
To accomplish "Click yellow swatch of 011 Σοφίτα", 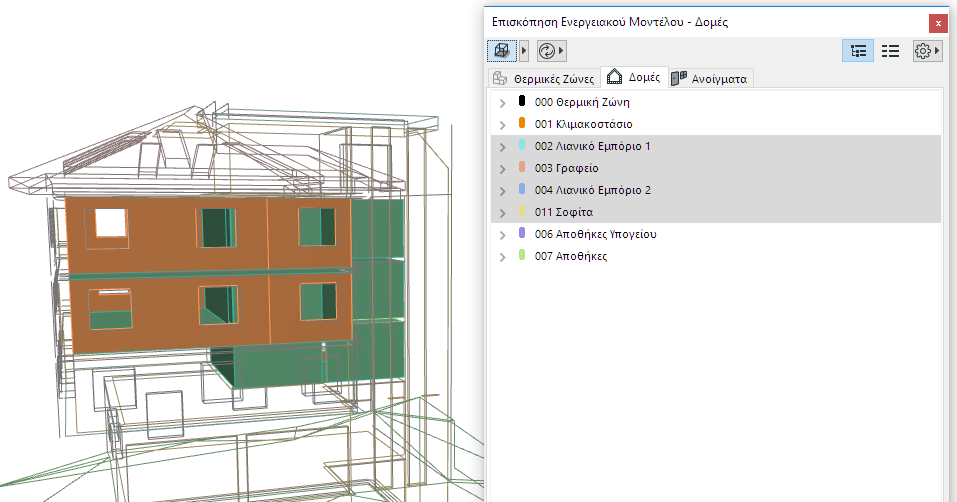I will (x=522, y=210).
